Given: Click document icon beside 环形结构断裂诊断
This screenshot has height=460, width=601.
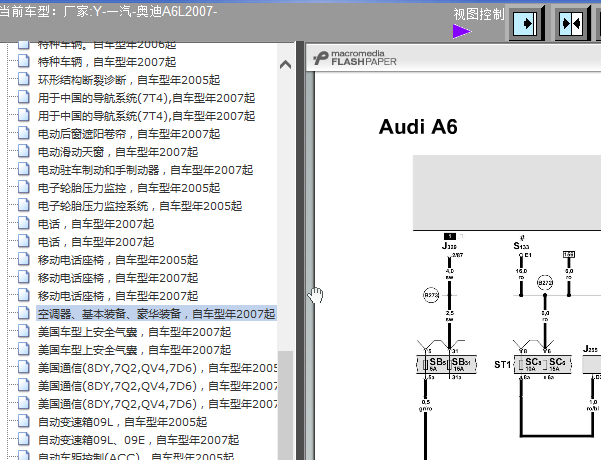Looking at the screenshot, I should [23, 79].
